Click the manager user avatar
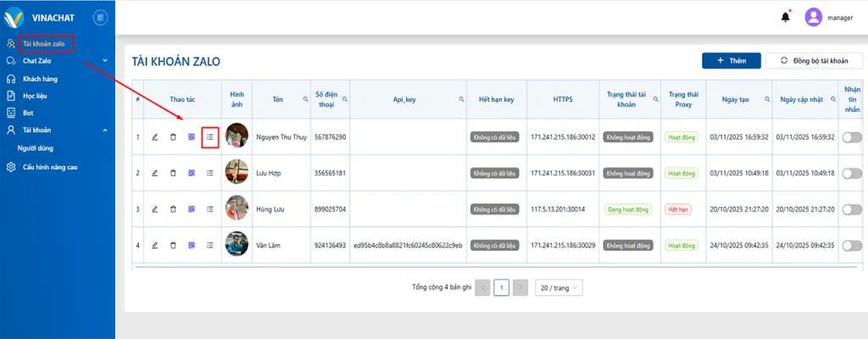The height and width of the screenshot is (339, 868). [x=813, y=16]
